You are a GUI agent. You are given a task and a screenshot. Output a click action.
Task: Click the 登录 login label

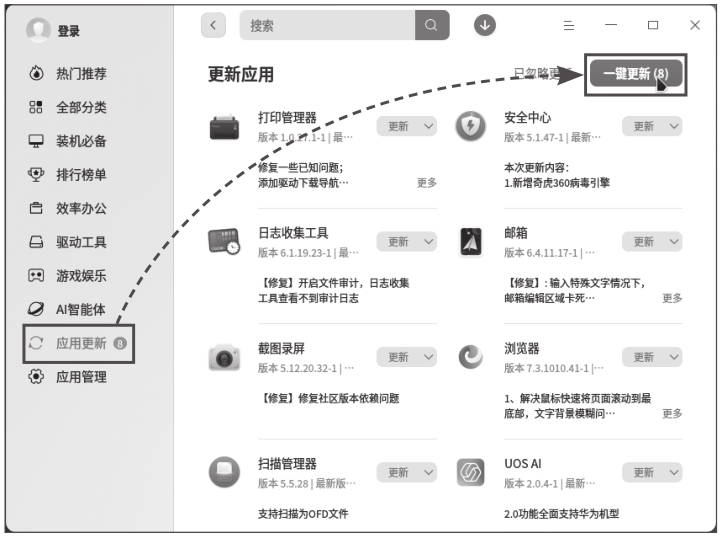pos(68,31)
